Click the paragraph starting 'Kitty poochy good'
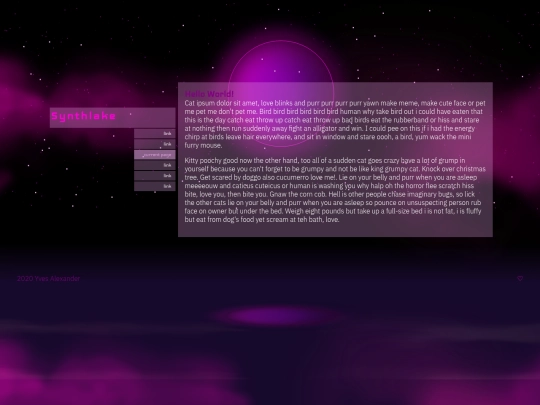 pos(335,190)
